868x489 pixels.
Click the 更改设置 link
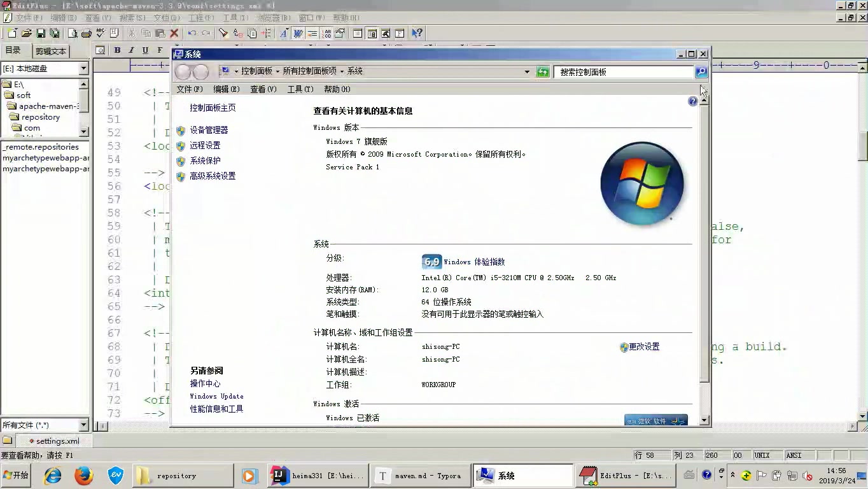[644, 347]
